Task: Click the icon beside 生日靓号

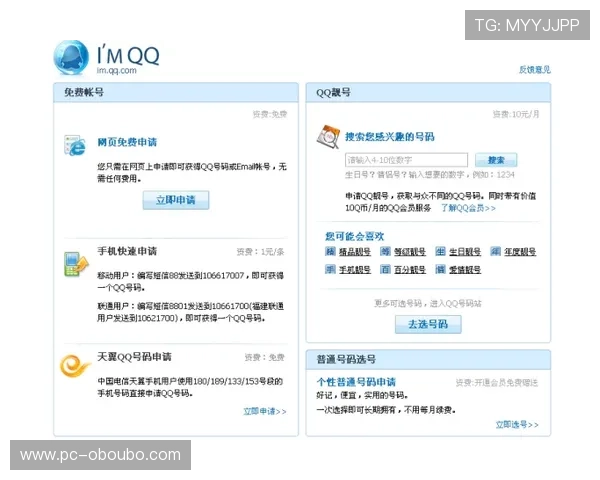Action: coord(440,251)
